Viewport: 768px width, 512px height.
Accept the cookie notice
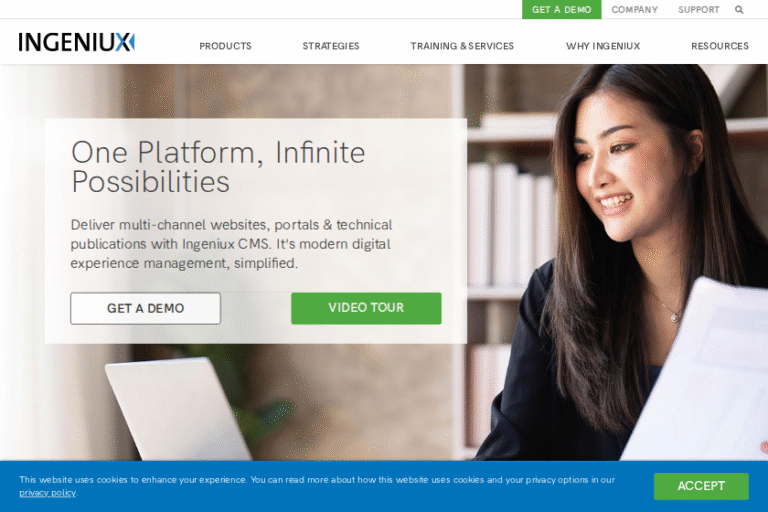coord(701,486)
